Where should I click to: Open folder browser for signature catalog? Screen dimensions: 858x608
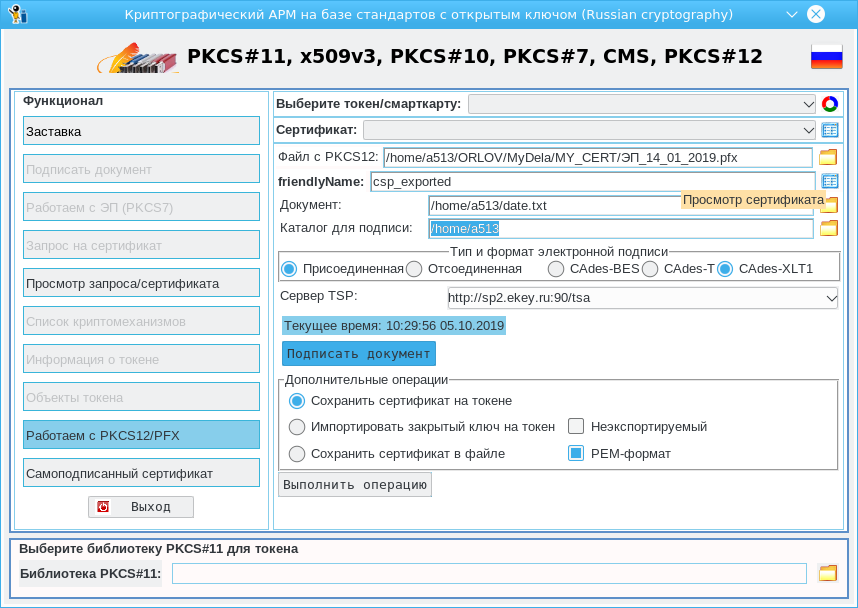coord(827,228)
